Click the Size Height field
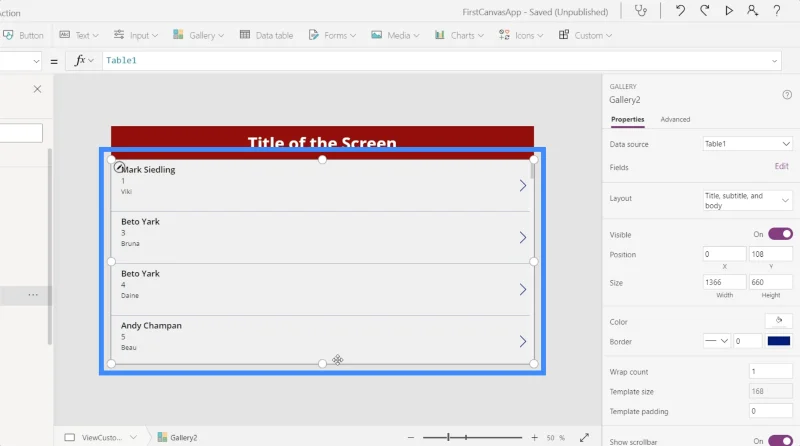The width and height of the screenshot is (800, 446). tap(770, 282)
